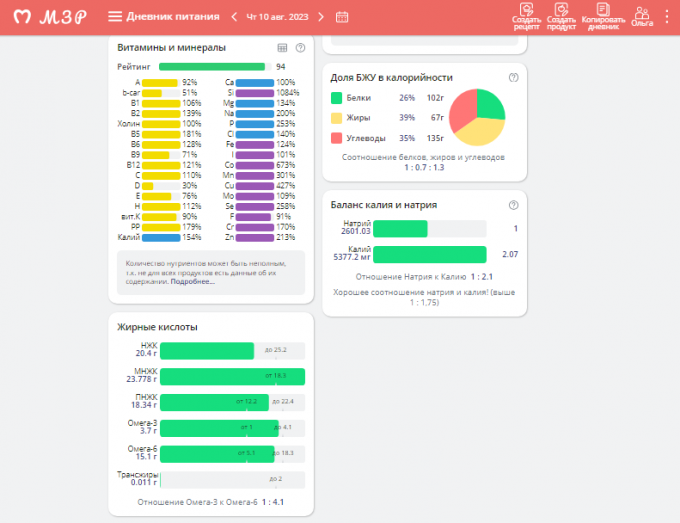Click Создать рецепт icon
Image resolution: width=680 pixels, height=523 pixels.
pyautogui.click(x=526, y=17)
